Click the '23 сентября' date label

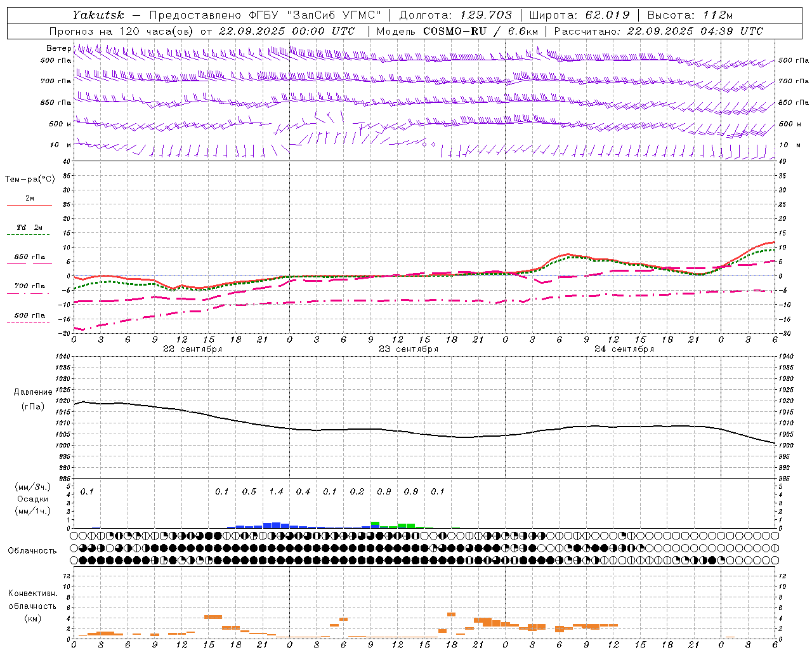coord(409,348)
